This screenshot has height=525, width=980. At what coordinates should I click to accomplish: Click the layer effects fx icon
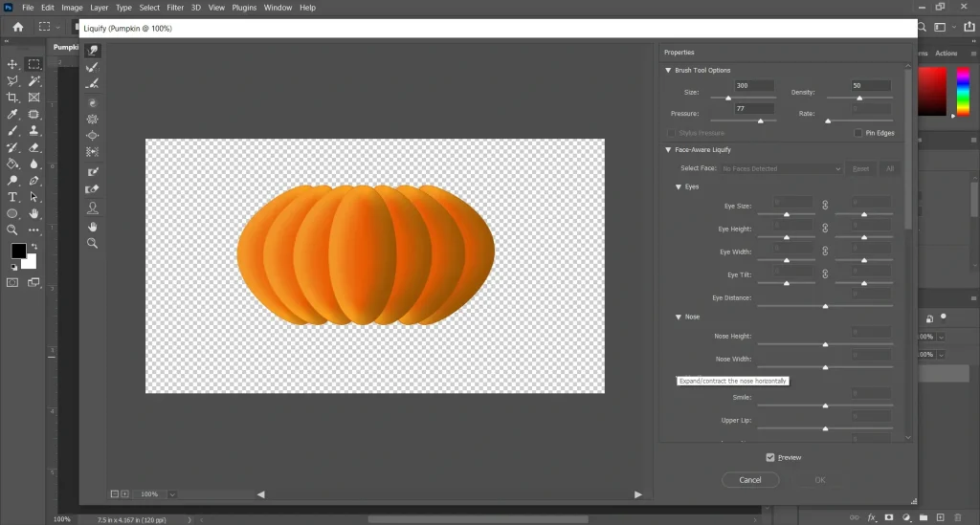pyautogui.click(x=871, y=517)
